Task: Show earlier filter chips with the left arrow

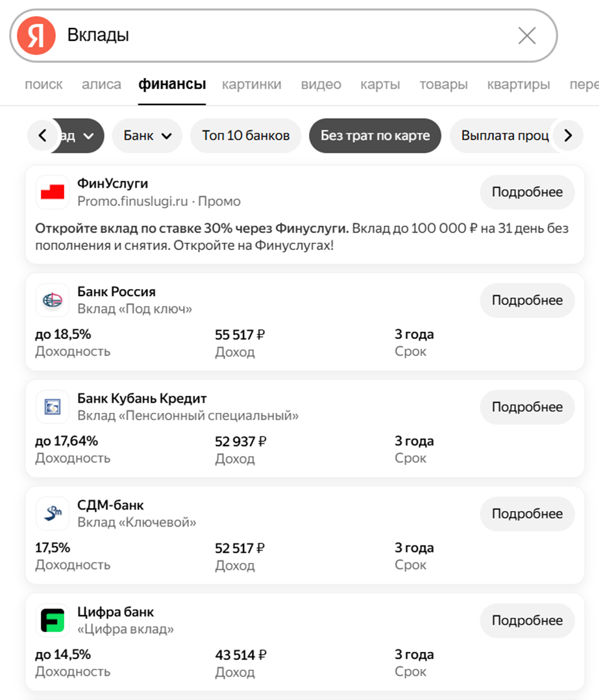Action: [43, 135]
